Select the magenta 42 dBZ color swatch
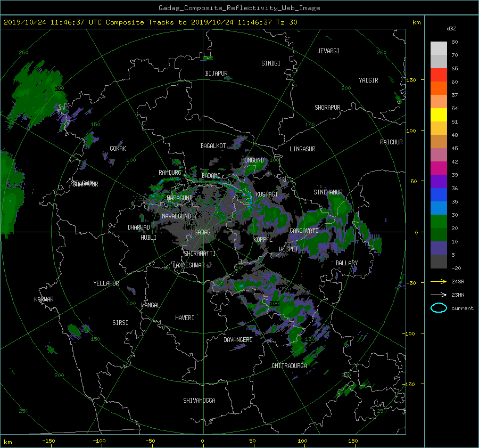The height and width of the screenshot is (448, 479). point(439,168)
